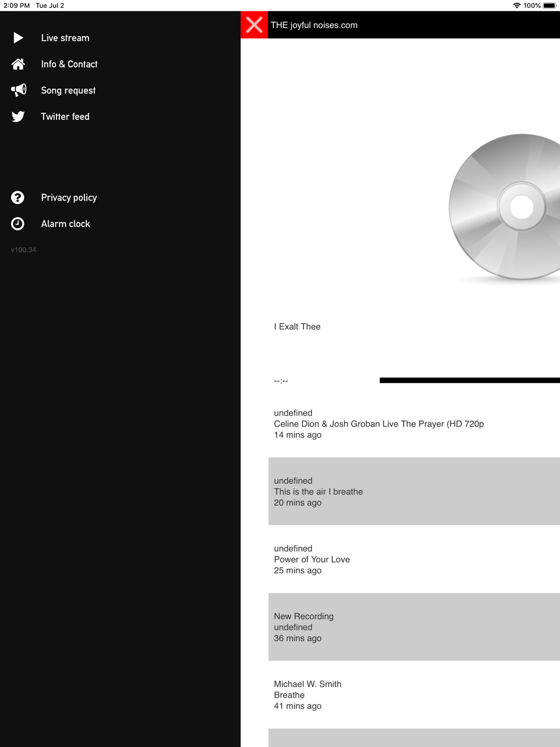
Task: Select the Power of Your Love entry
Action: pyautogui.click(x=414, y=559)
